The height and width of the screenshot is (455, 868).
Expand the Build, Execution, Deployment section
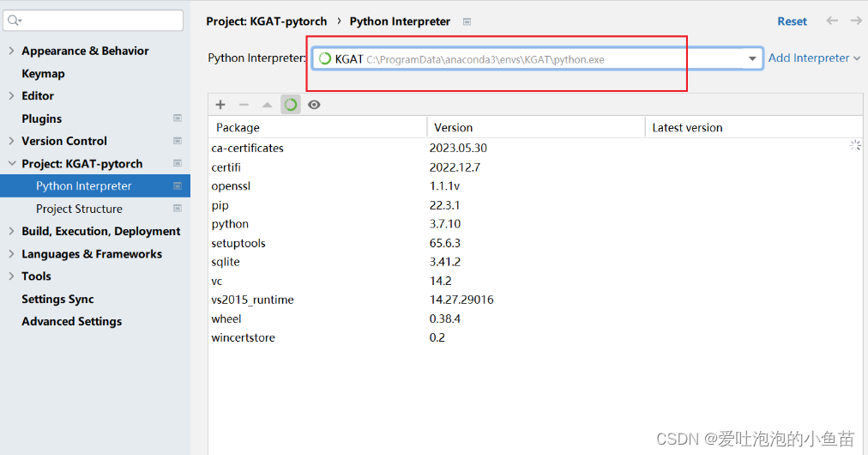point(12,231)
